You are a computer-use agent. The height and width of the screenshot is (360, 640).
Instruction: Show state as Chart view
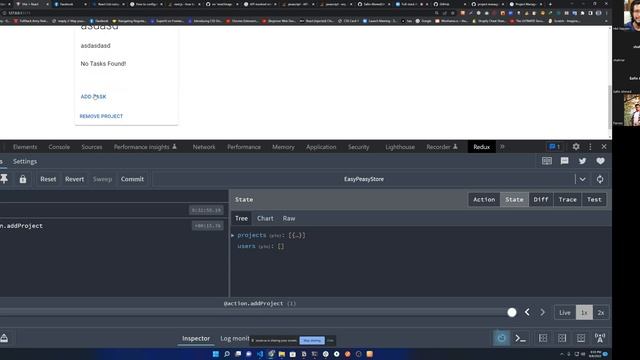[x=265, y=218]
